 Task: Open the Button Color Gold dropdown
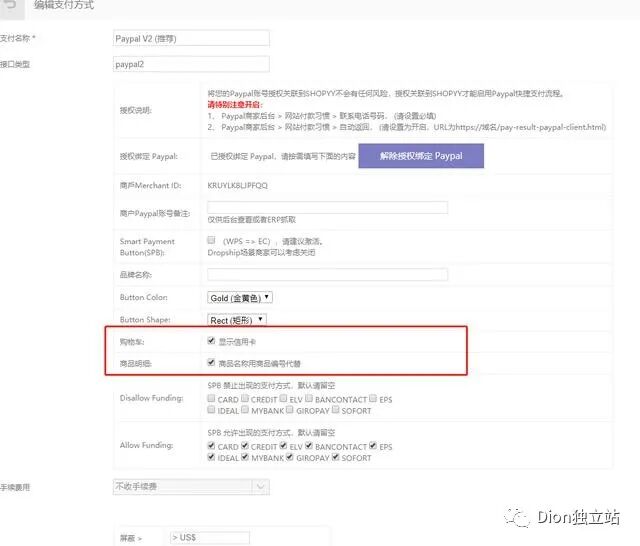coord(240,297)
